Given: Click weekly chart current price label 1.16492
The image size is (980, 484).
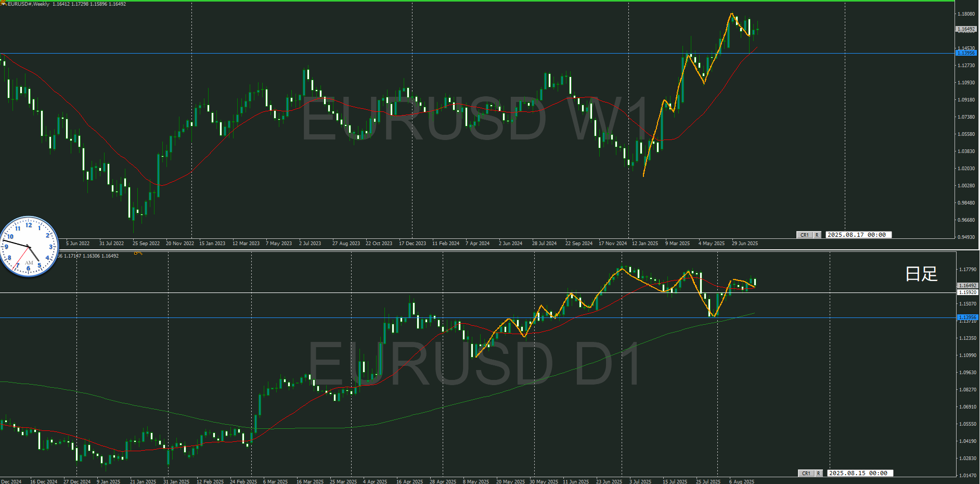Looking at the screenshot, I should (x=966, y=29).
